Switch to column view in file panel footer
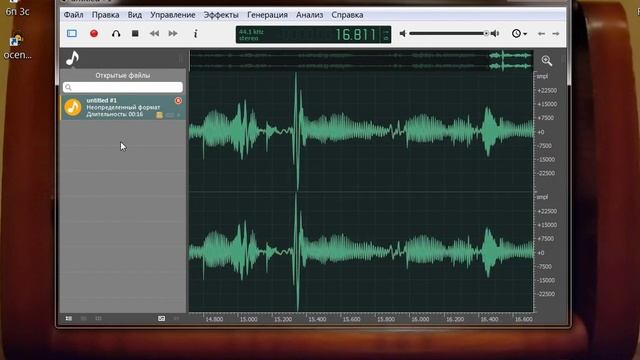 [98, 318]
